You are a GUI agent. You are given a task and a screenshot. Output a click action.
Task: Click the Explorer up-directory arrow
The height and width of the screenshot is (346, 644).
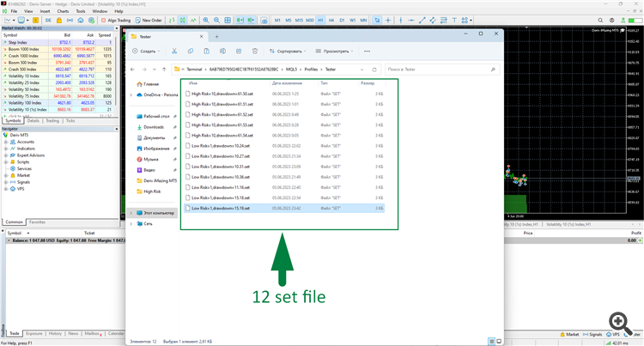click(164, 70)
